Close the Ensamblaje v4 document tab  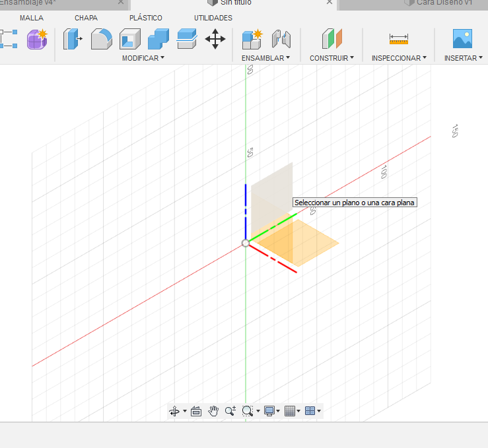[121, 2]
